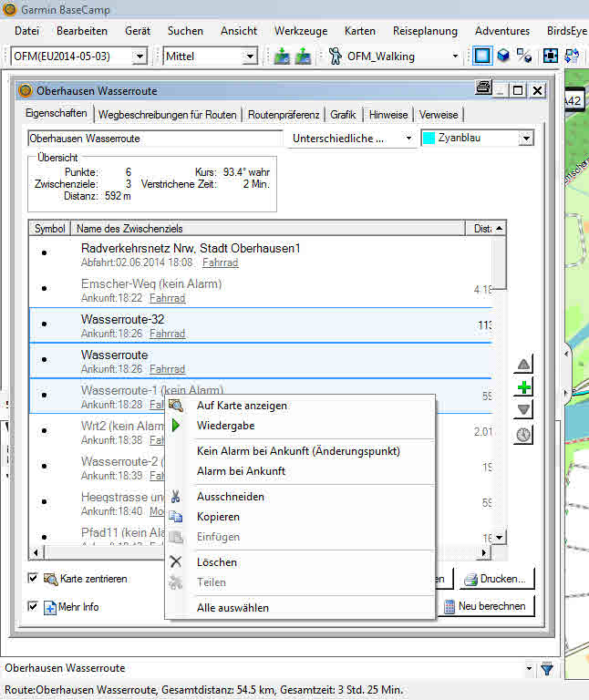Image resolution: width=589 pixels, height=700 pixels.
Task: Click the route name text field
Action: 155,139
